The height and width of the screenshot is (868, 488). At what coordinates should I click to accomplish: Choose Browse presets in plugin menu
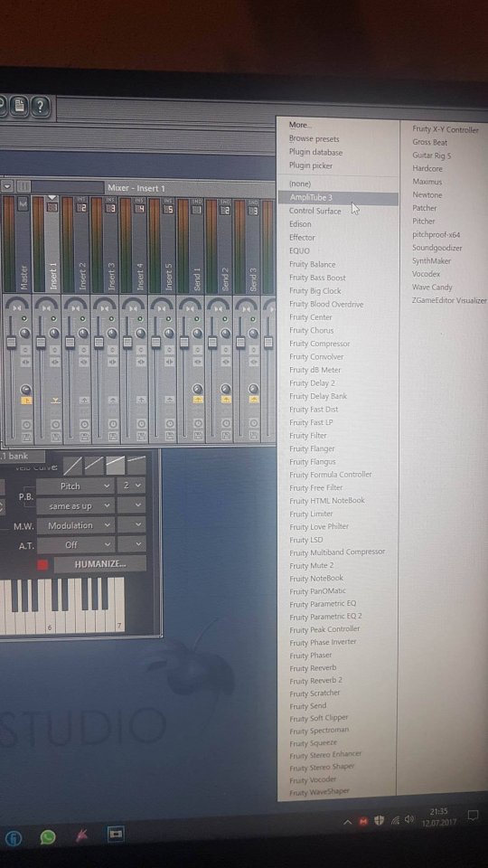point(314,139)
